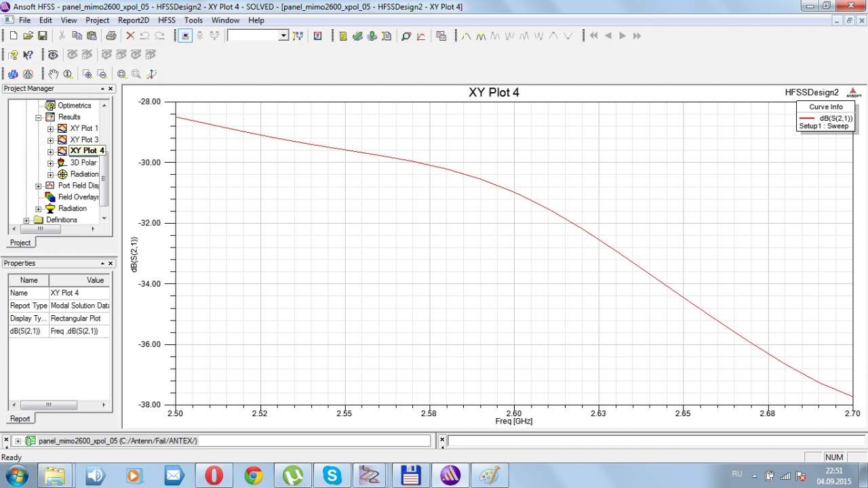Collapse the Results tree node
868x488 pixels.
point(39,117)
